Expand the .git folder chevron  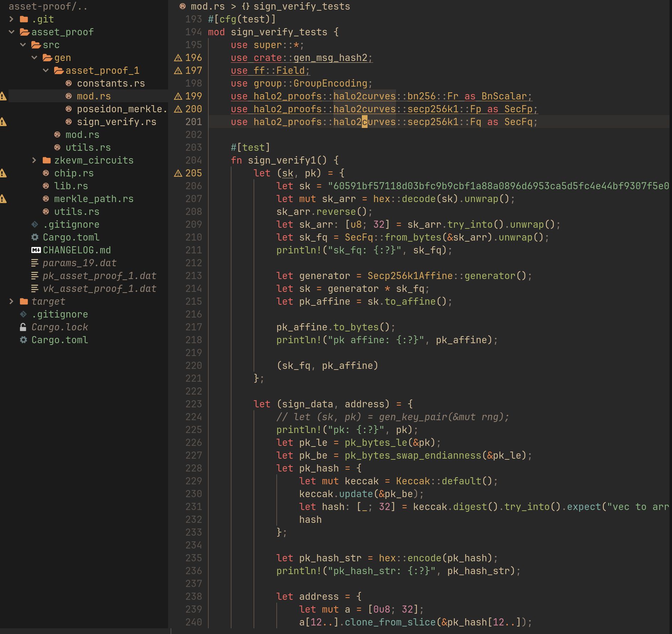(11, 19)
